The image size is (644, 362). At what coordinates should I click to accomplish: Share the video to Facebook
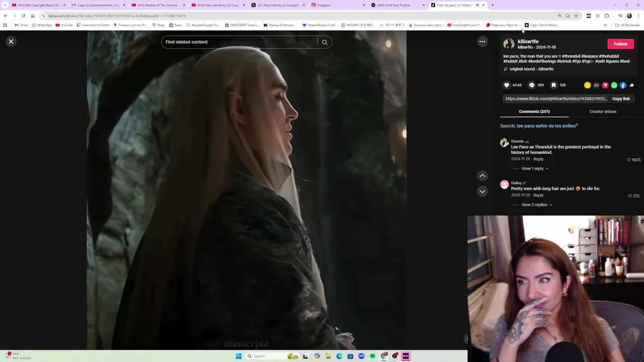623,85
